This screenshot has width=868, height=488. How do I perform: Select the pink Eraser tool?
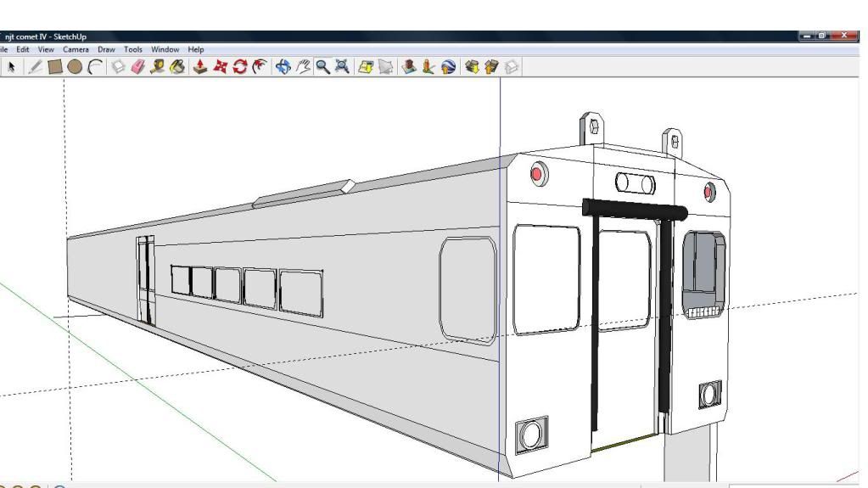137,66
